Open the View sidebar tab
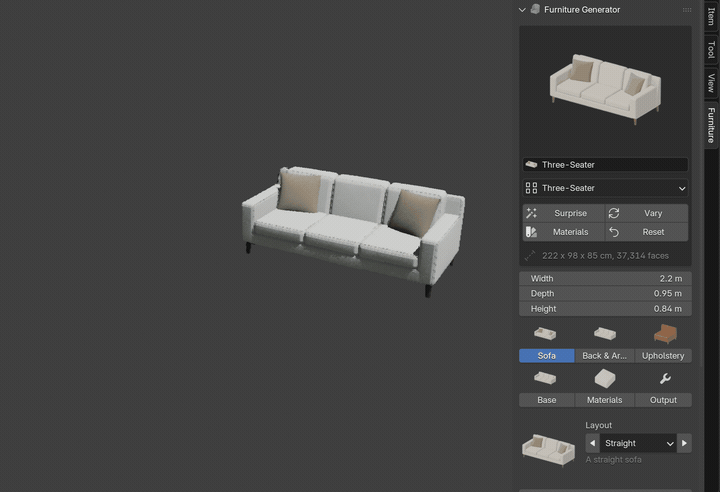This screenshot has height=492, width=720. (711, 83)
